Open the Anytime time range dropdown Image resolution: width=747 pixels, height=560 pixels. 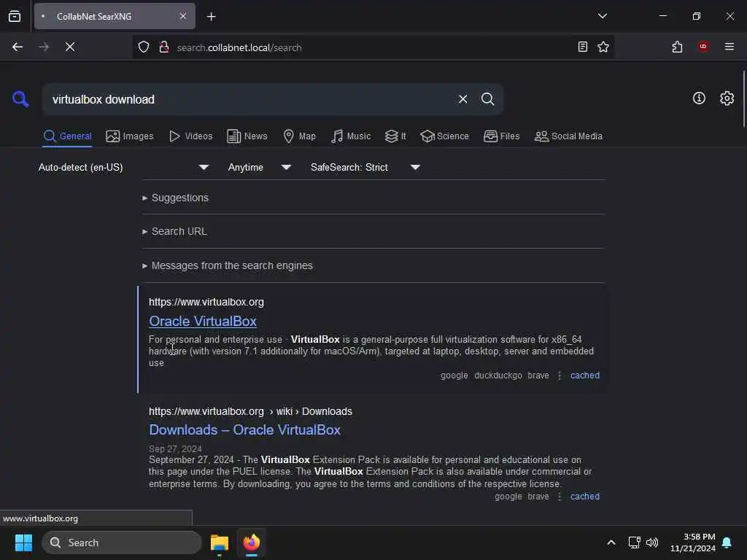pos(259,167)
